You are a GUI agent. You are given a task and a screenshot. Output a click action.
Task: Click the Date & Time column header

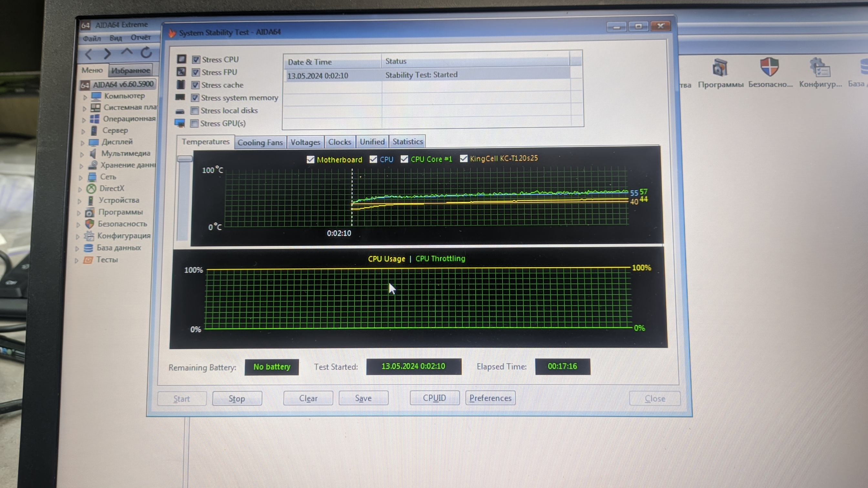[x=333, y=62]
